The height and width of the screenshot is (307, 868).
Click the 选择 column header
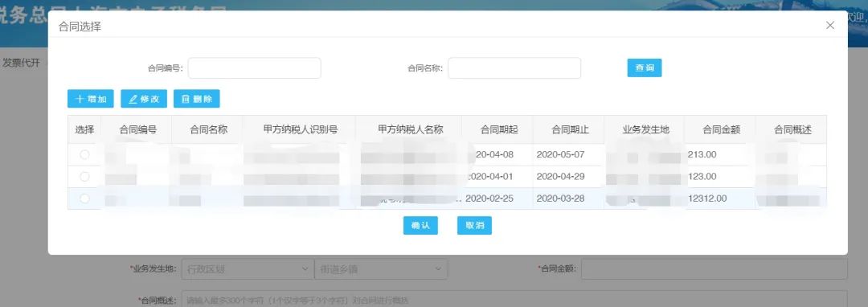(84, 130)
